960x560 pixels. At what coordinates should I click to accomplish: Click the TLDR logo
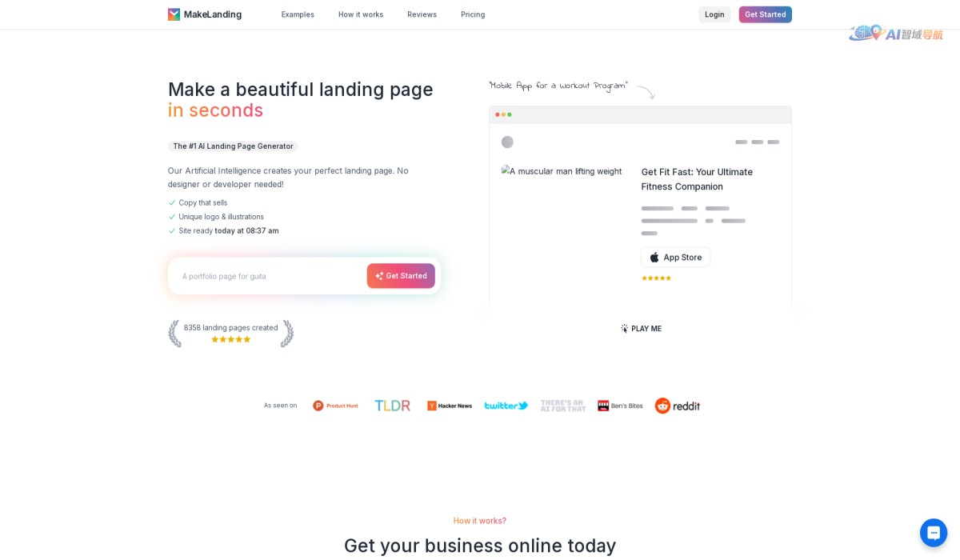(392, 406)
